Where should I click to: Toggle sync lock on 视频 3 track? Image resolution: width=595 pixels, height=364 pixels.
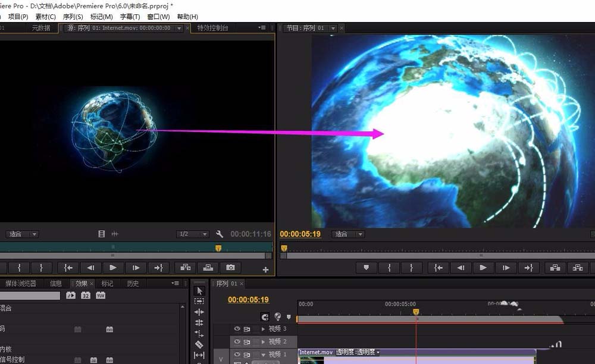tap(247, 329)
